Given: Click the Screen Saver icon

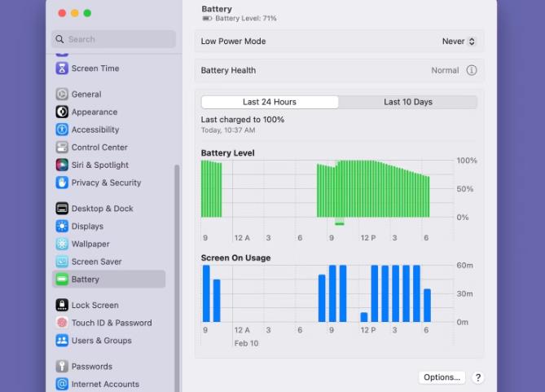Looking at the screenshot, I should coord(62,262).
